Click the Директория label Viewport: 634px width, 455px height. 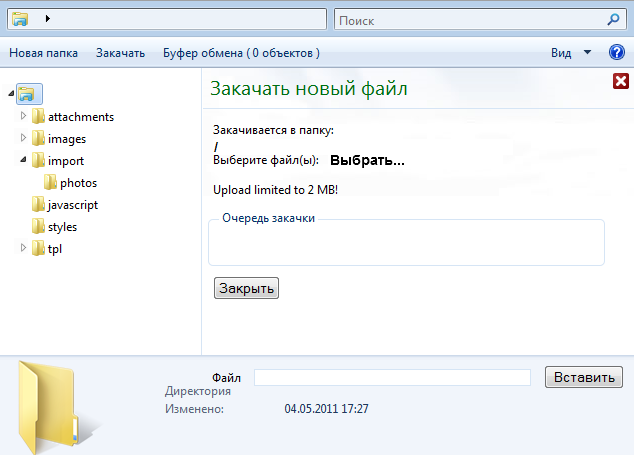198,391
